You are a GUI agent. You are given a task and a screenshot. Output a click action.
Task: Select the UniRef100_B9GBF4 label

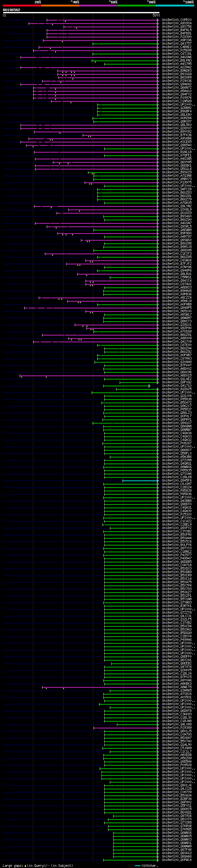(177, 111)
